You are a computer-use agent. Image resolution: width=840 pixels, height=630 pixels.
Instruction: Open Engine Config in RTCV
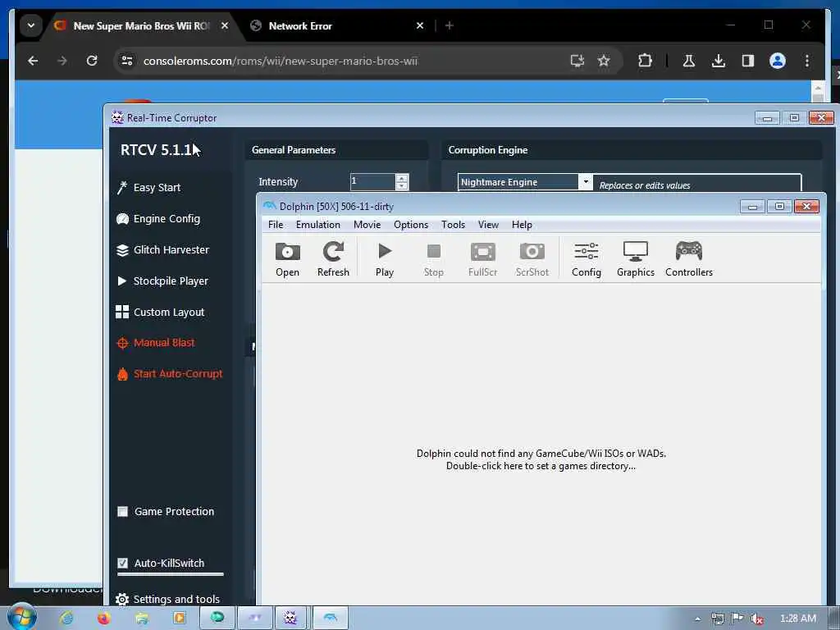pyautogui.click(x=158, y=218)
